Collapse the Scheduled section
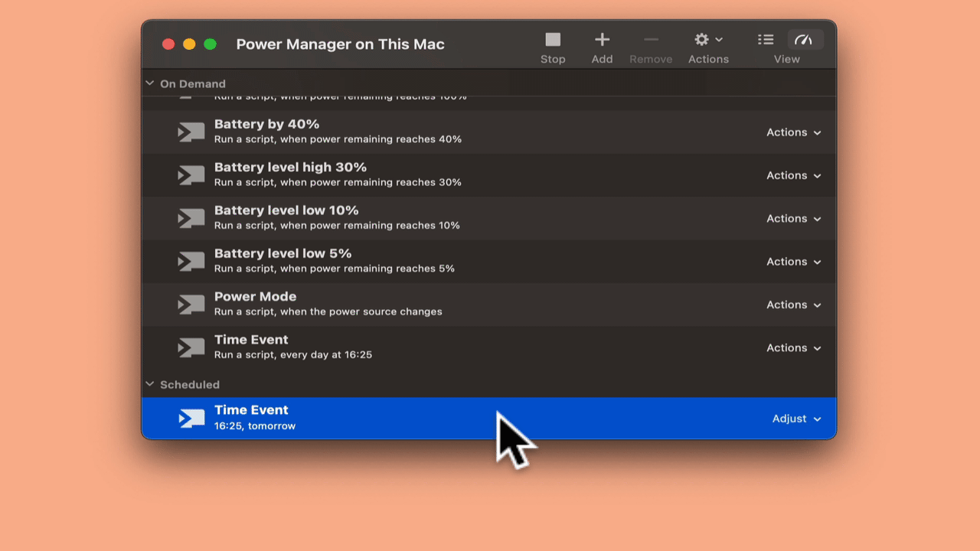 coord(149,384)
